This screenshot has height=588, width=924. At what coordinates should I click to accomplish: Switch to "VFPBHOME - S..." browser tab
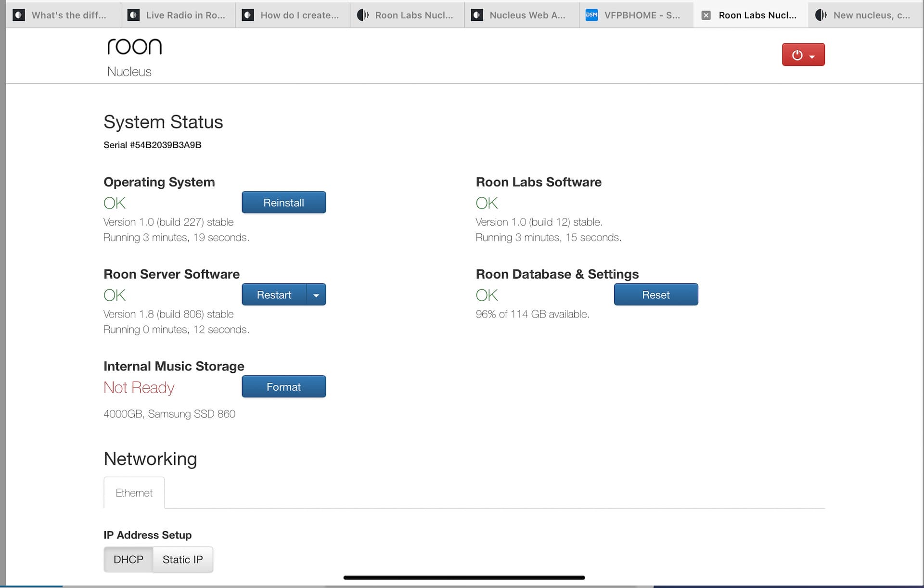click(636, 15)
